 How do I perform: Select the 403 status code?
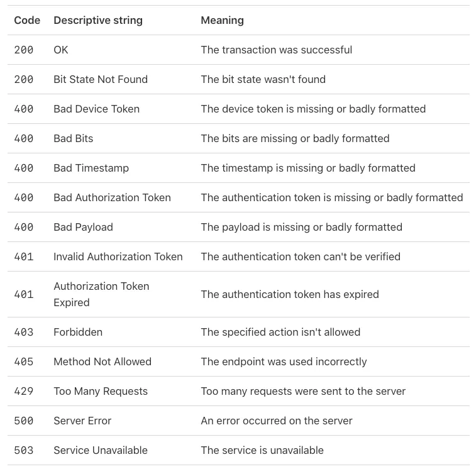[24, 332]
